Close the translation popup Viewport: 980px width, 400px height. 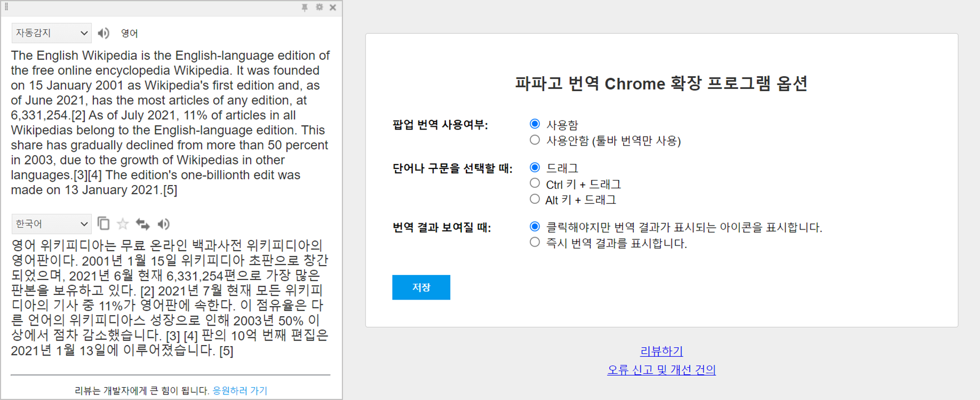pyautogui.click(x=333, y=7)
